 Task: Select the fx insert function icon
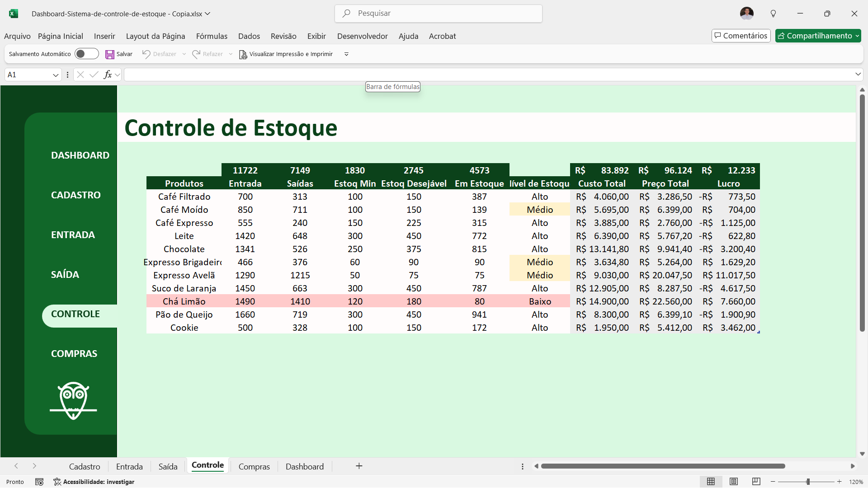108,75
